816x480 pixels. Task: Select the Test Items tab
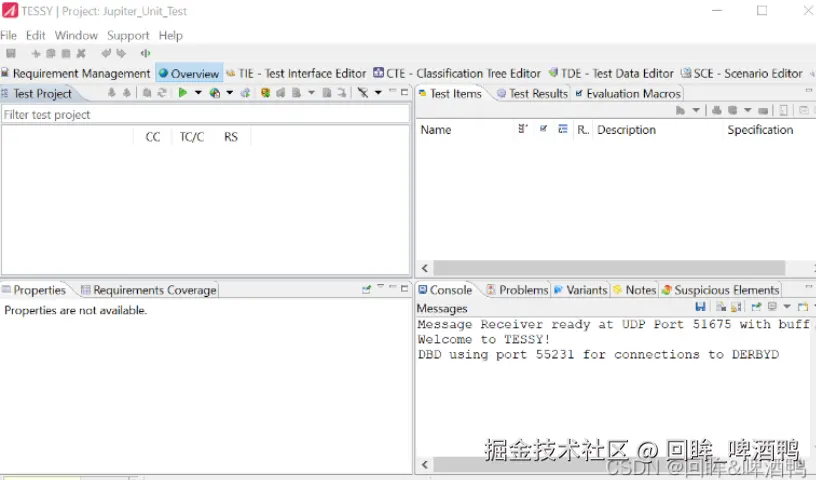pos(450,94)
